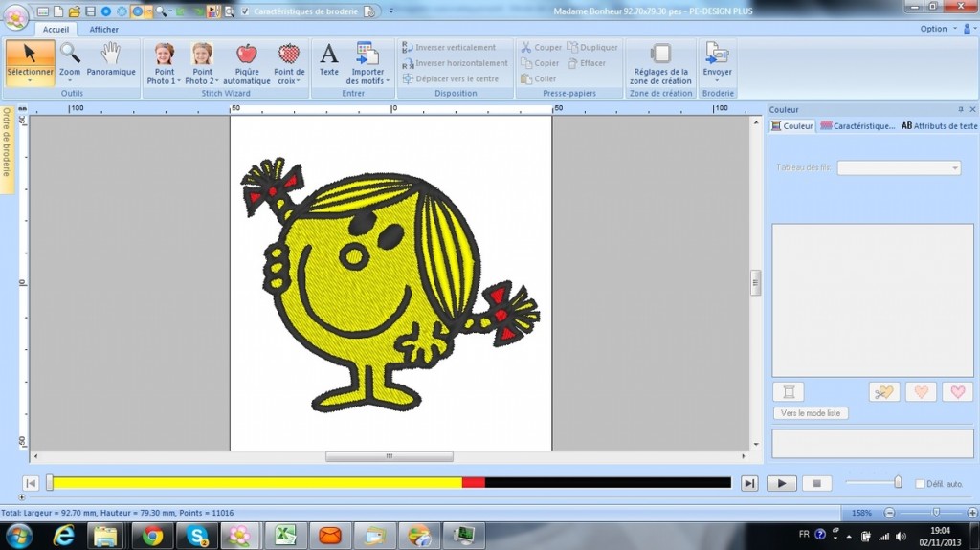Activate the Sélectionner arrow tool
Viewport: 980px width, 550px height.
click(x=30, y=59)
